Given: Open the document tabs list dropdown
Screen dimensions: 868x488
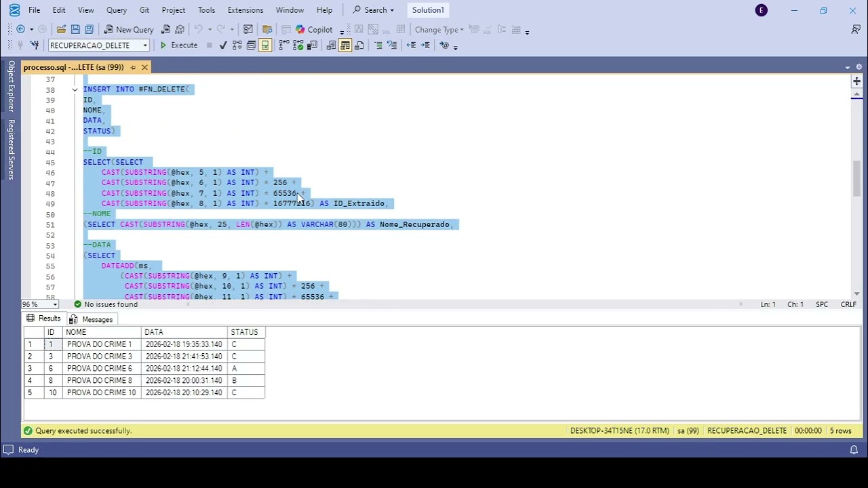Looking at the screenshot, I should pos(847,67).
